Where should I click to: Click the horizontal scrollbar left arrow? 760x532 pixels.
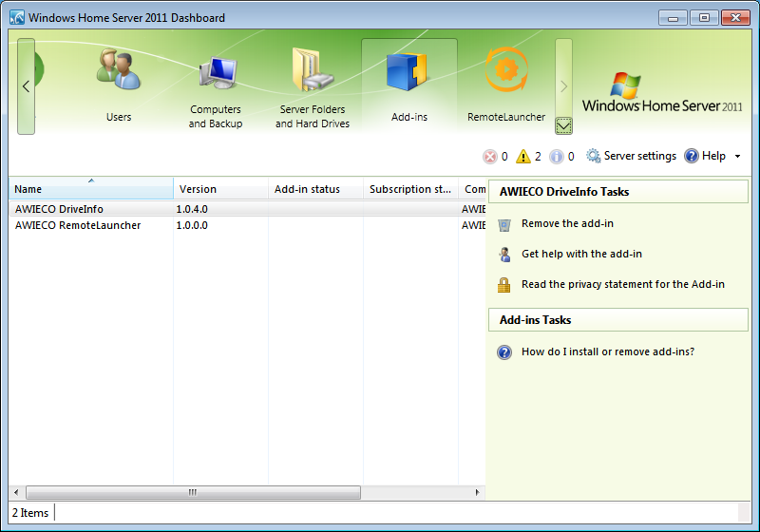16,492
